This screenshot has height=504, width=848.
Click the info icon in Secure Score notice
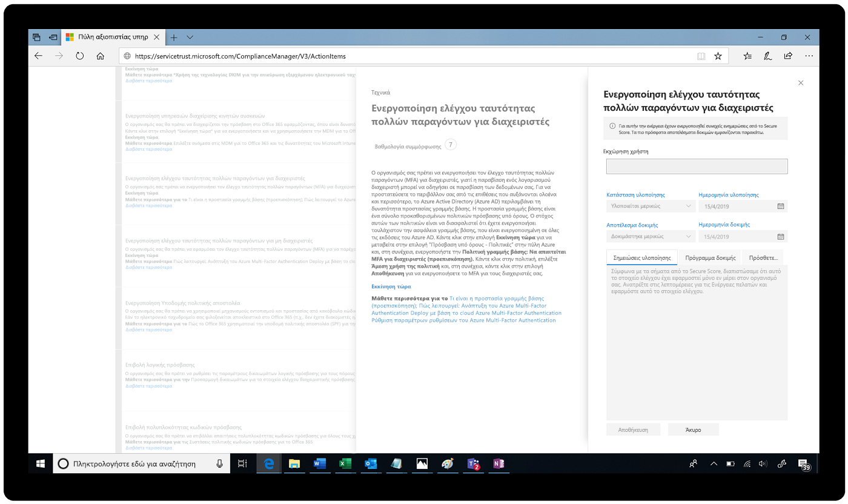[x=613, y=125]
